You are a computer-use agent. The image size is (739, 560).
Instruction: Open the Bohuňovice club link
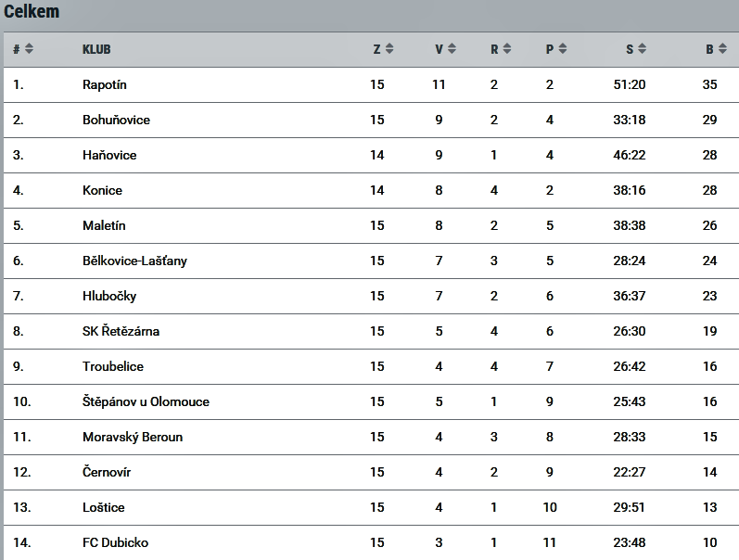click(116, 120)
